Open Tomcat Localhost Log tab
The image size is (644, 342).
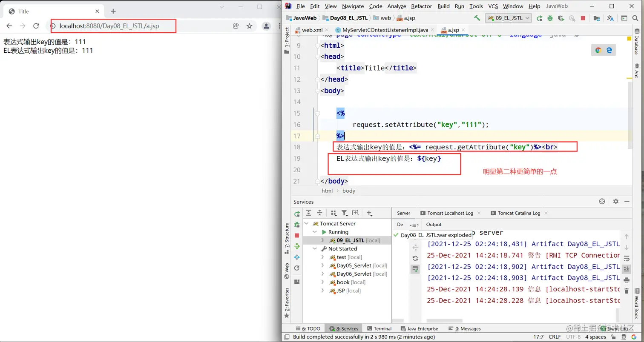pyautogui.click(x=450, y=213)
